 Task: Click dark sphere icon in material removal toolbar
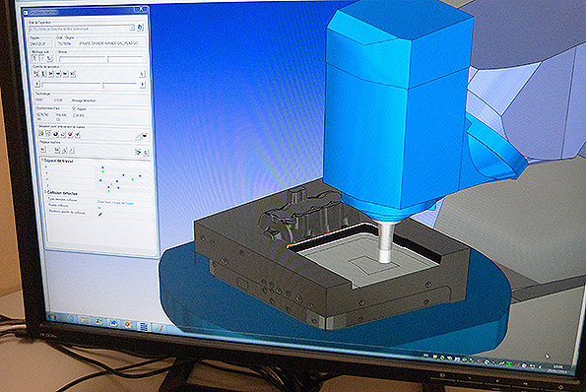tap(56, 134)
